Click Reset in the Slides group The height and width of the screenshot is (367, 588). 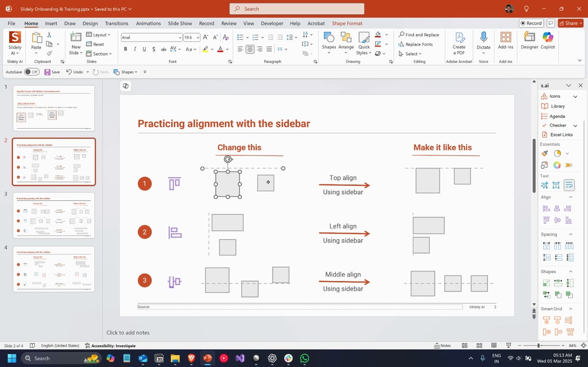point(95,44)
